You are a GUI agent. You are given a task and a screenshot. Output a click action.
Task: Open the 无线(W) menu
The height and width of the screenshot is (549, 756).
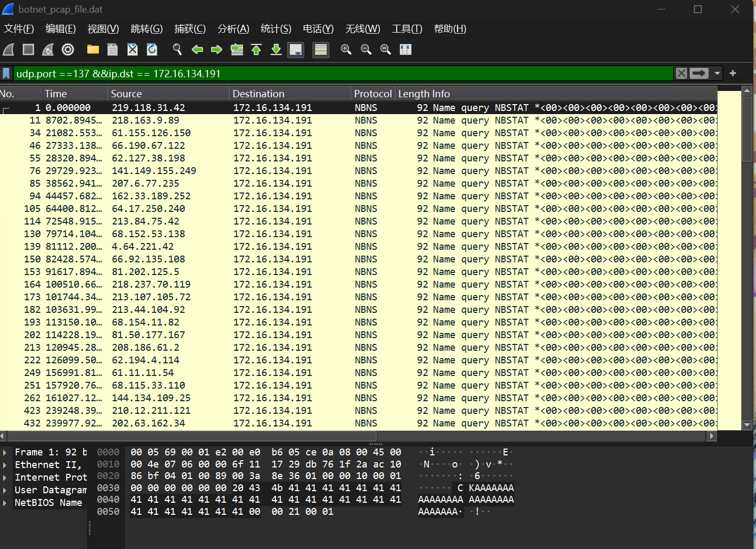tap(362, 29)
